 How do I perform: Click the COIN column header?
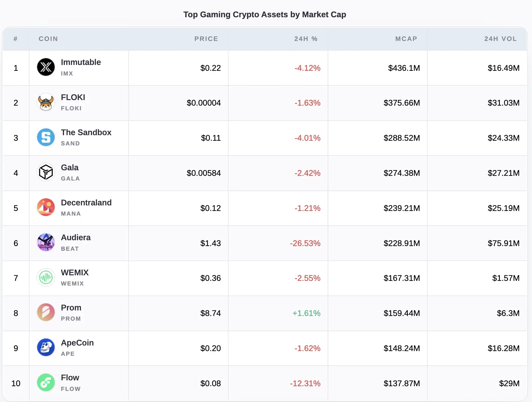[48, 39]
